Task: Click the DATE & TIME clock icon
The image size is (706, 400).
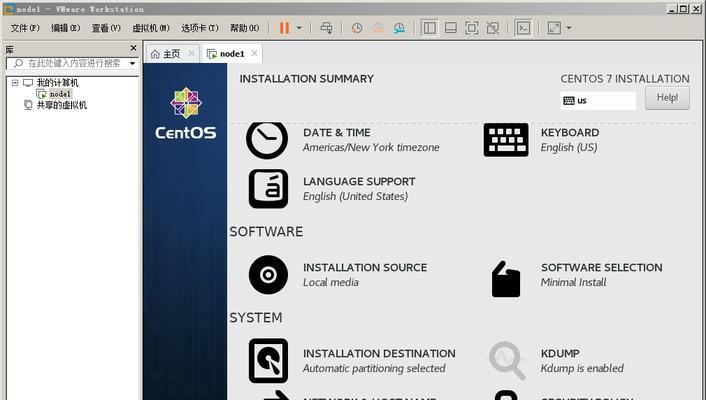Action: point(267,139)
